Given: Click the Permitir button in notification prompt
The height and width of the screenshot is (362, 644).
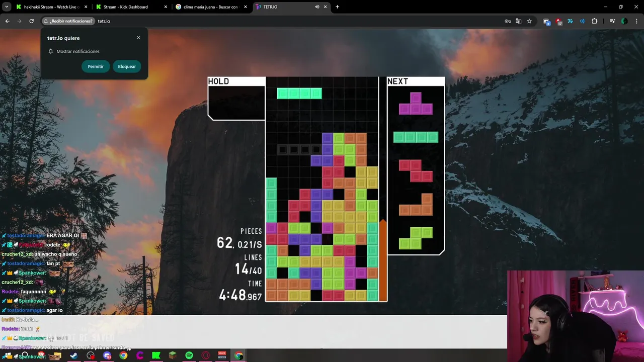Looking at the screenshot, I should pyautogui.click(x=96, y=66).
